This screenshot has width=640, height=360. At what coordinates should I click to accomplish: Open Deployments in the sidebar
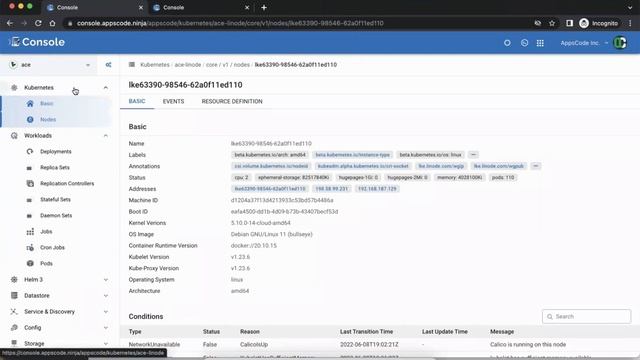56,151
